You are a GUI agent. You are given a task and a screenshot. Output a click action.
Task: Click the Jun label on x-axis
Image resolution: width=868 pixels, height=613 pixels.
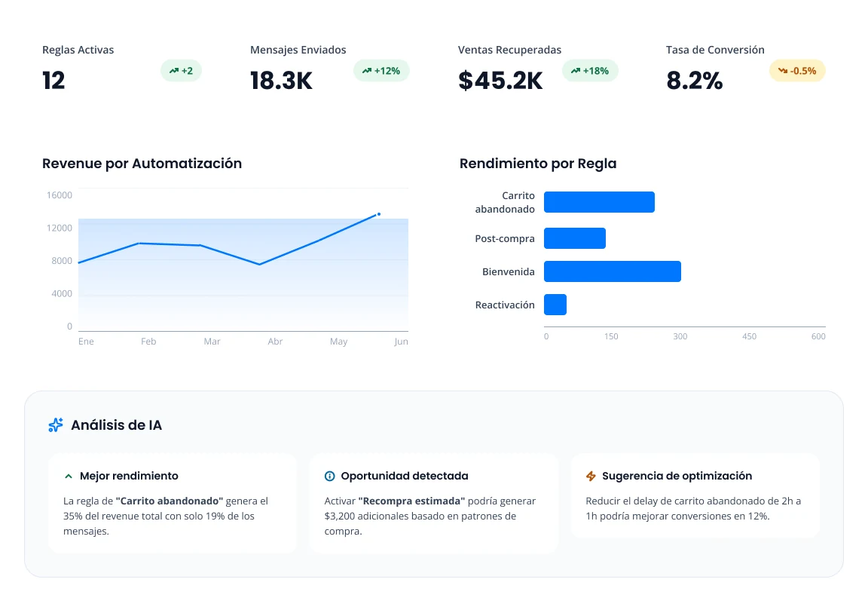pos(402,342)
